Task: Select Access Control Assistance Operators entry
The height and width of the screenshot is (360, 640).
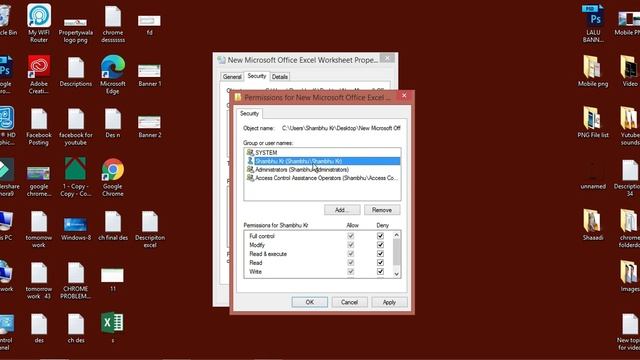Action: [322, 178]
